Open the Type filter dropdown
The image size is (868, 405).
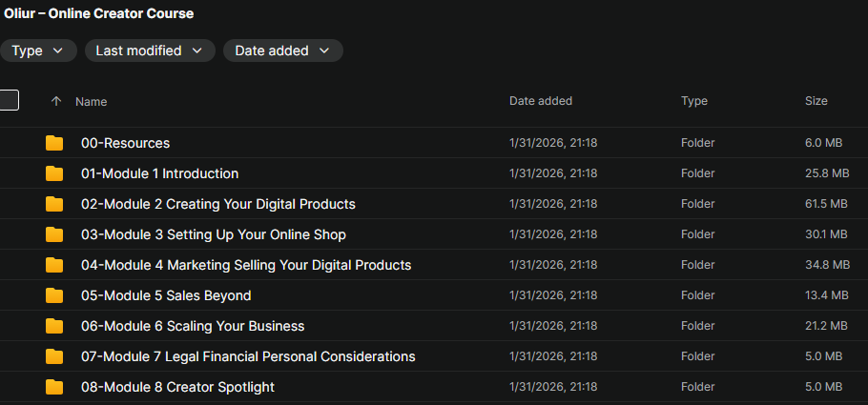tap(38, 51)
